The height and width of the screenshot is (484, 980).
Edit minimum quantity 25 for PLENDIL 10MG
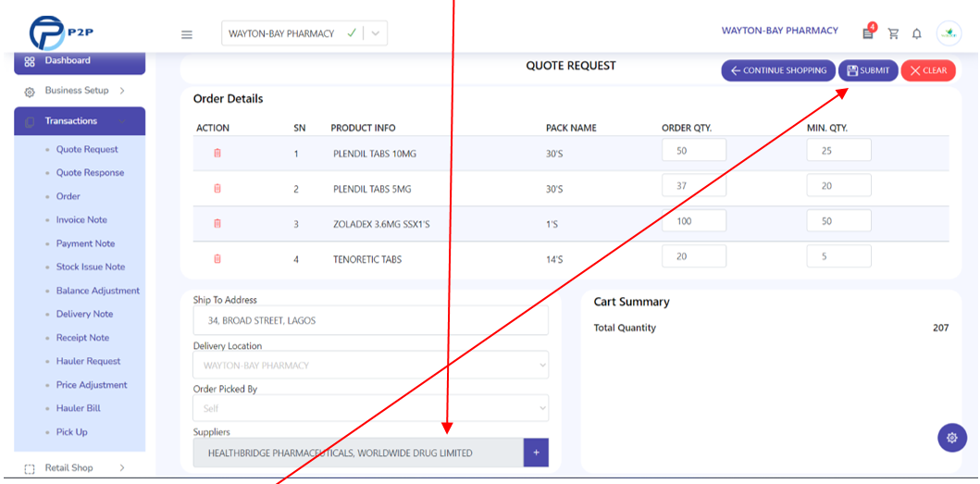point(838,150)
